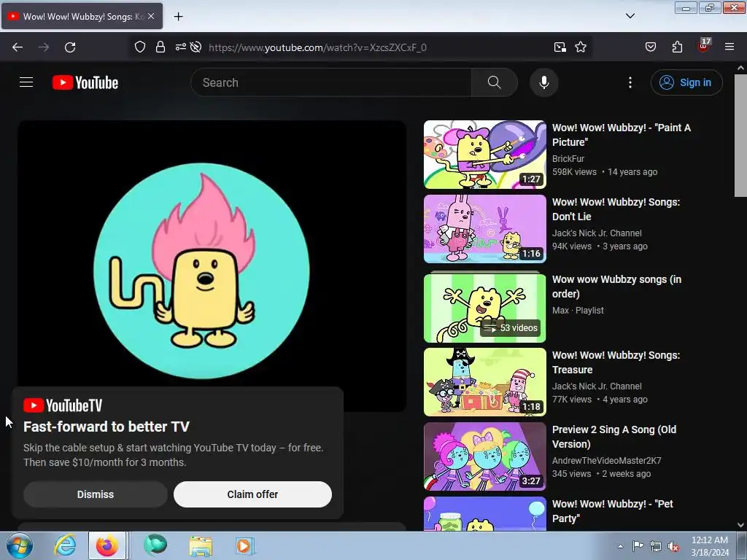
Task: Reload the current page
Action: tap(70, 47)
